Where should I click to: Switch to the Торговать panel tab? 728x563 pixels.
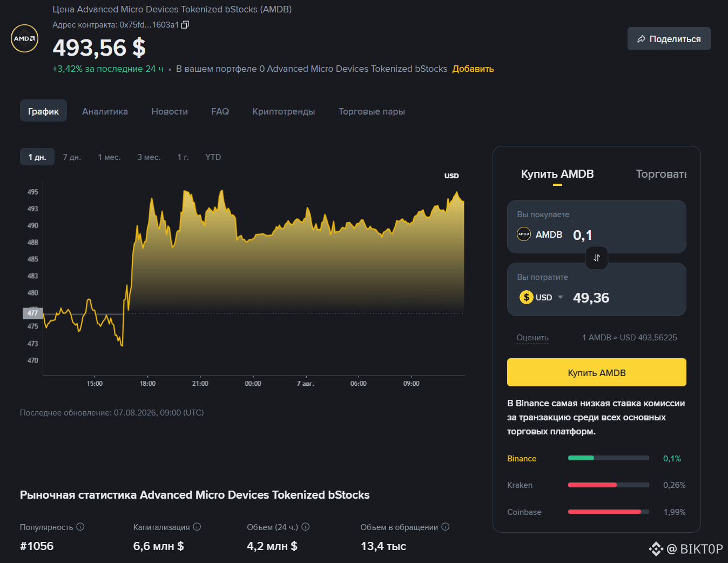tap(661, 174)
